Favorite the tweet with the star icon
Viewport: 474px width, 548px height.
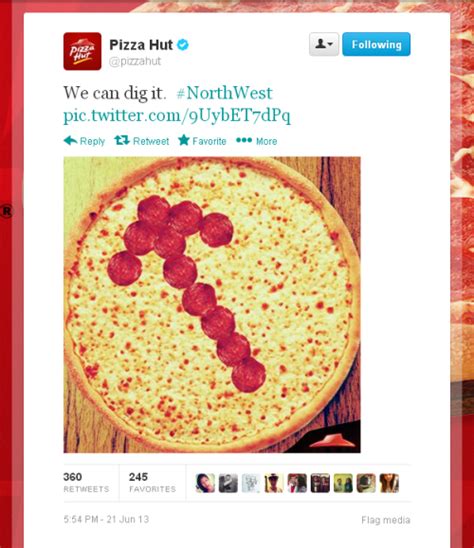[202, 141]
